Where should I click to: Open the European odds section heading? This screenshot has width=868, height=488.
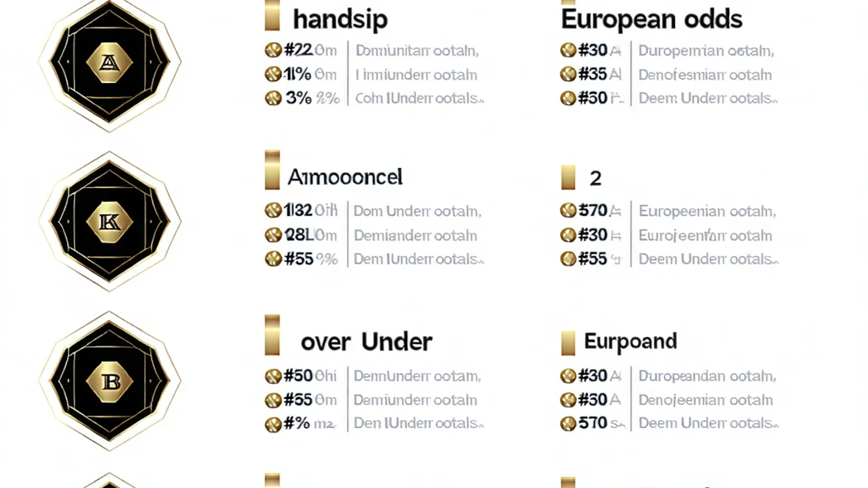[651, 19]
